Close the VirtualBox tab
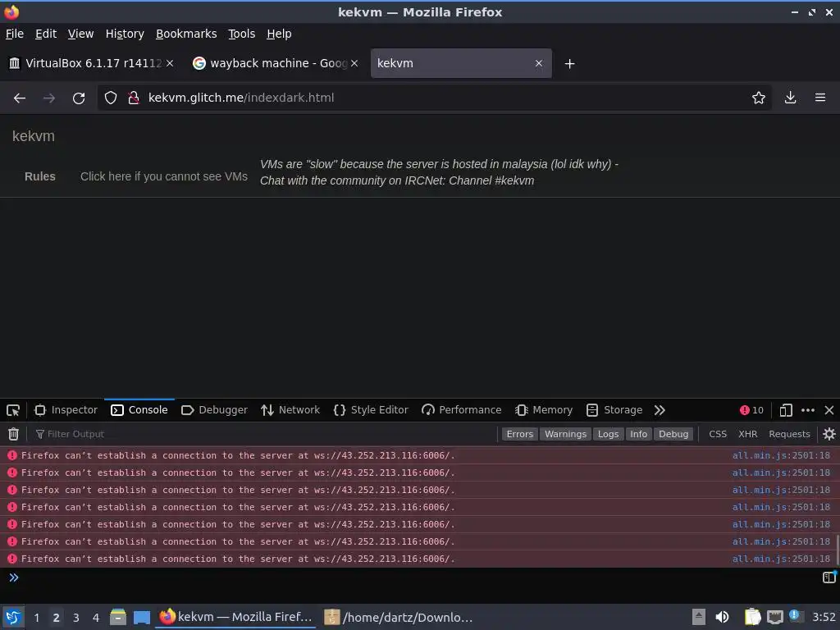 tap(170, 63)
